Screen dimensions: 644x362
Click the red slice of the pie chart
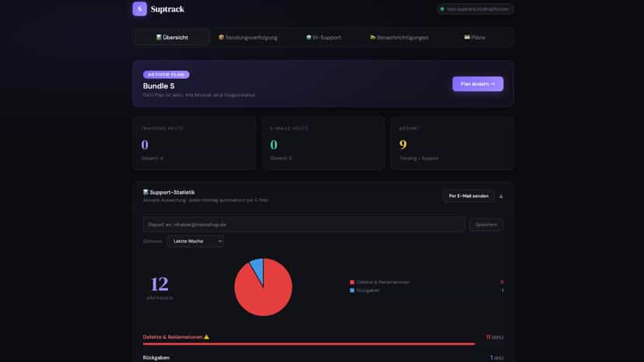click(x=265, y=294)
